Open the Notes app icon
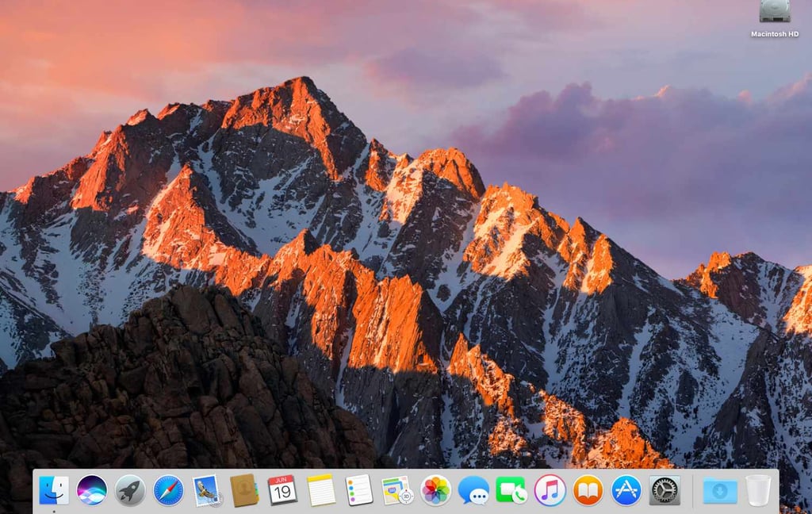The width and height of the screenshot is (812, 514). [321, 490]
